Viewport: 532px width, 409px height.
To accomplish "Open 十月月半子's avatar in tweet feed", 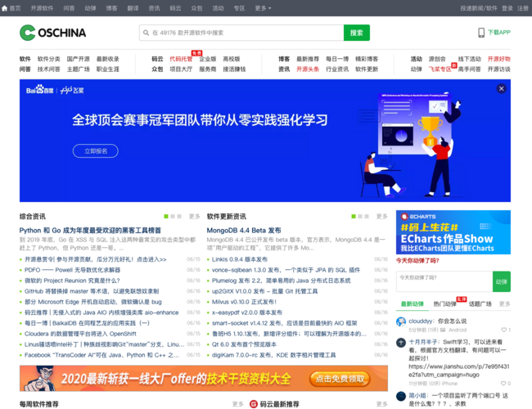I will pos(401,343).
